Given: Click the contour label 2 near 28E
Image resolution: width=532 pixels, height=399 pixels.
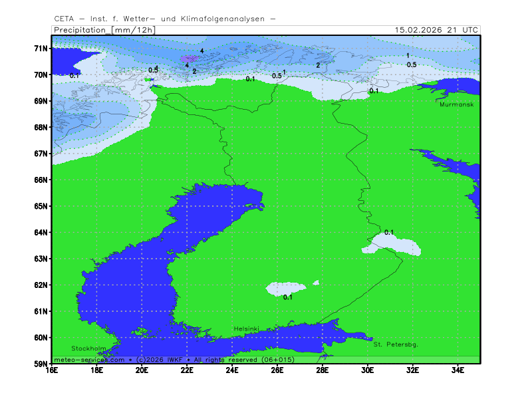Looking at the screenshot, I should [318, 65].
